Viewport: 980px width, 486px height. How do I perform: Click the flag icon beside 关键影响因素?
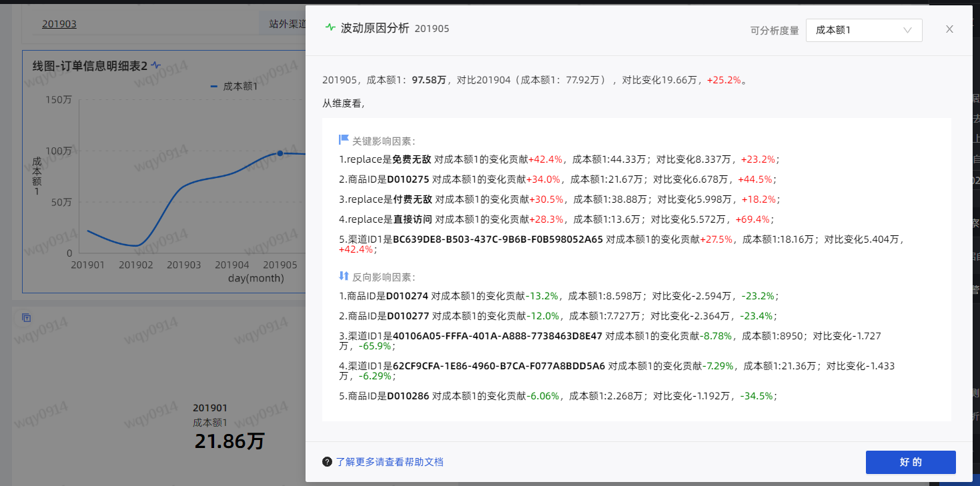click(x=344, y=140)
